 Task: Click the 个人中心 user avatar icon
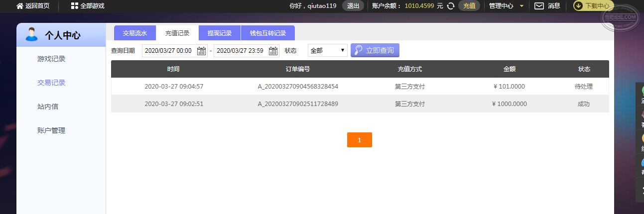pyautogui.click(x=31, y=34)
